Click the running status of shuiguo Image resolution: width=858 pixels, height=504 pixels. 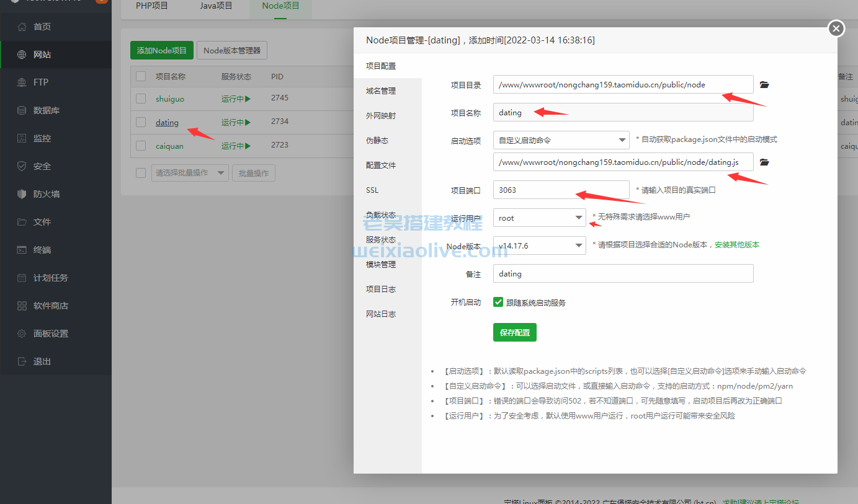(236, 99)
